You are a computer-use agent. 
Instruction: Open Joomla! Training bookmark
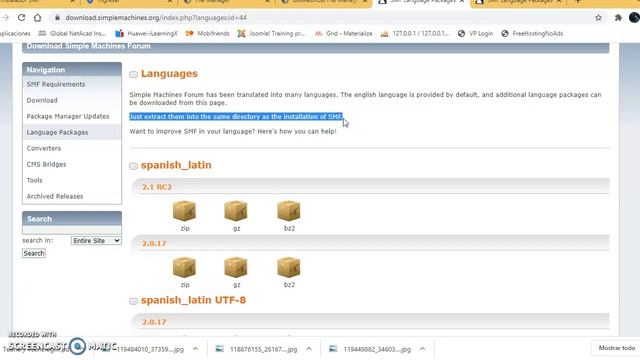coord(271,33)
